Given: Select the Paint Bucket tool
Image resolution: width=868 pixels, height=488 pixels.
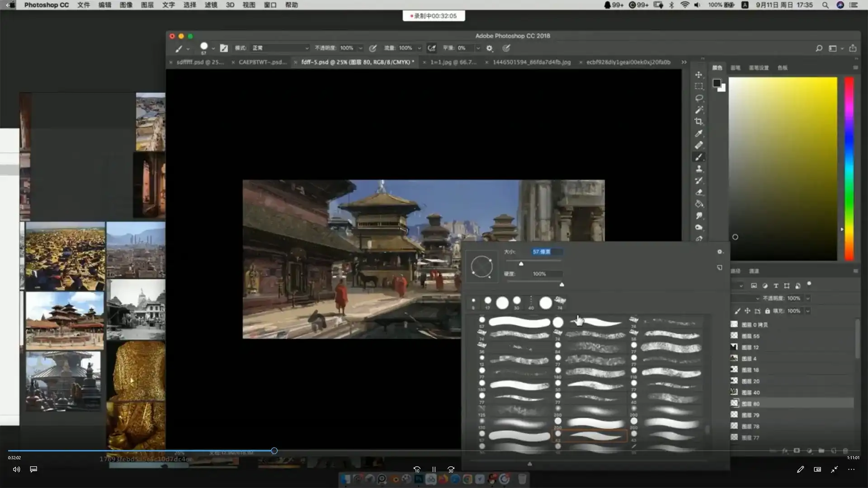Looking at the screenshot, I should pos(698,204).
